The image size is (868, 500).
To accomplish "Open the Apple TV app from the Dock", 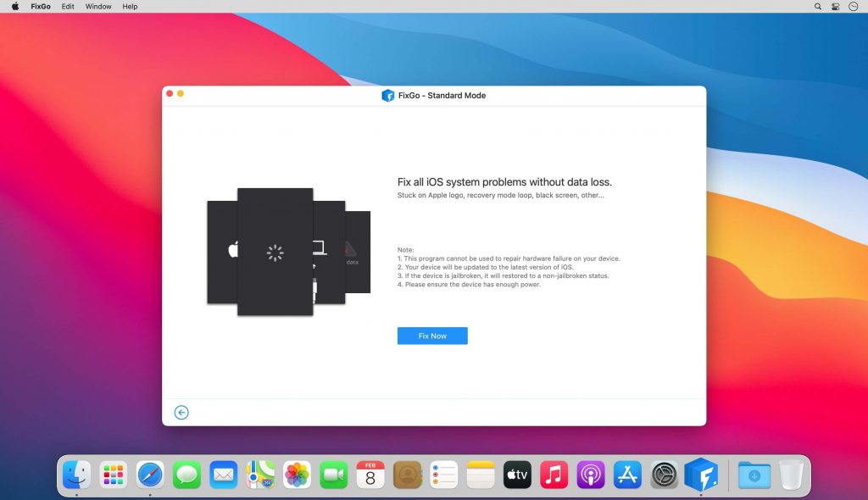I will pyautogui.click(x=517, y=475).
